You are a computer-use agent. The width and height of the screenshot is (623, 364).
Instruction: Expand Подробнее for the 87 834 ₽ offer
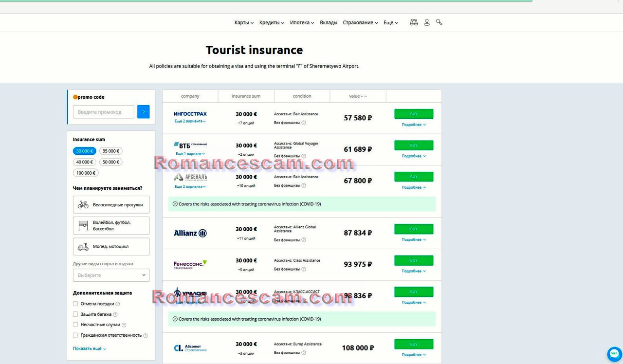pos(414,240)
